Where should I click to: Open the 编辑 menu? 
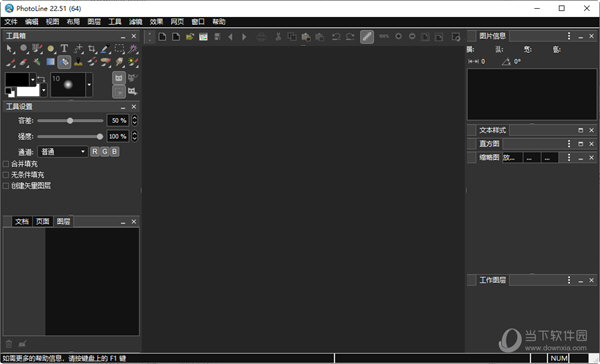(x=32, y=22)
